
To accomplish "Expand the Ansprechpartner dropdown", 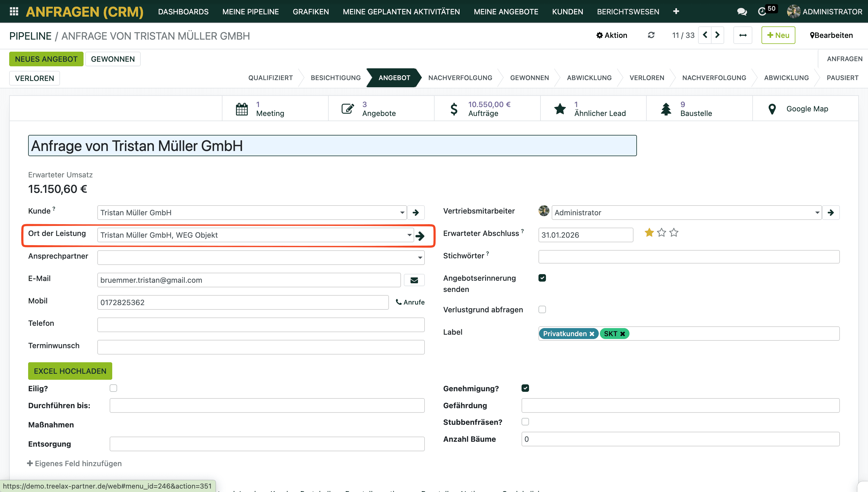I will 420,258.
